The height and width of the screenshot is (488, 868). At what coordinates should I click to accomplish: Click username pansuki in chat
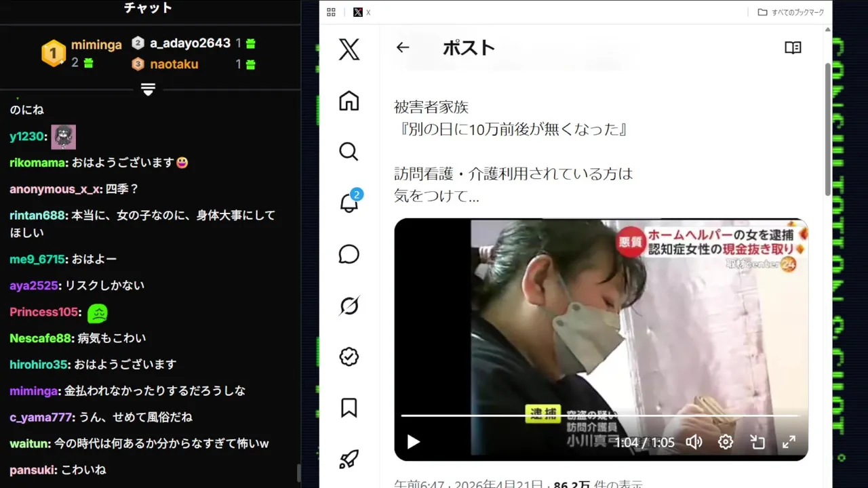[x=33, y=470]
